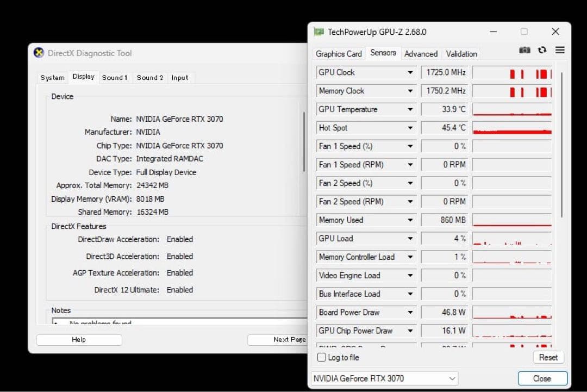
Task: Click the DirectX Device section scrollbar
Action: tap(304, 141)
